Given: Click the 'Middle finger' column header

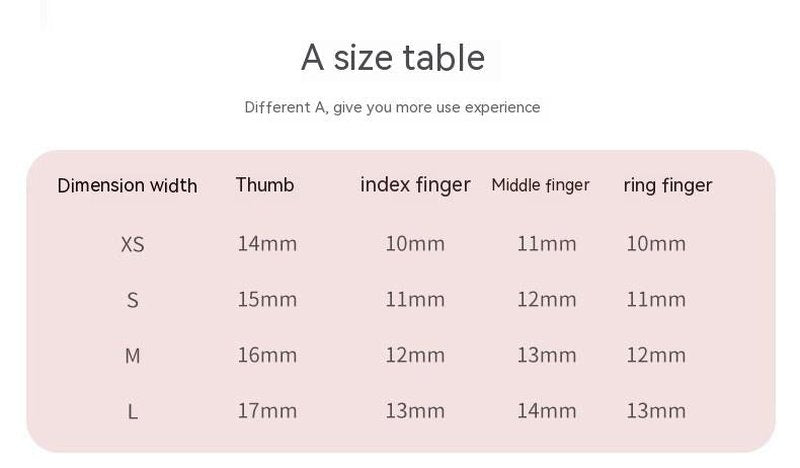Looking at the screenshot, I should [x=540, y=185].
